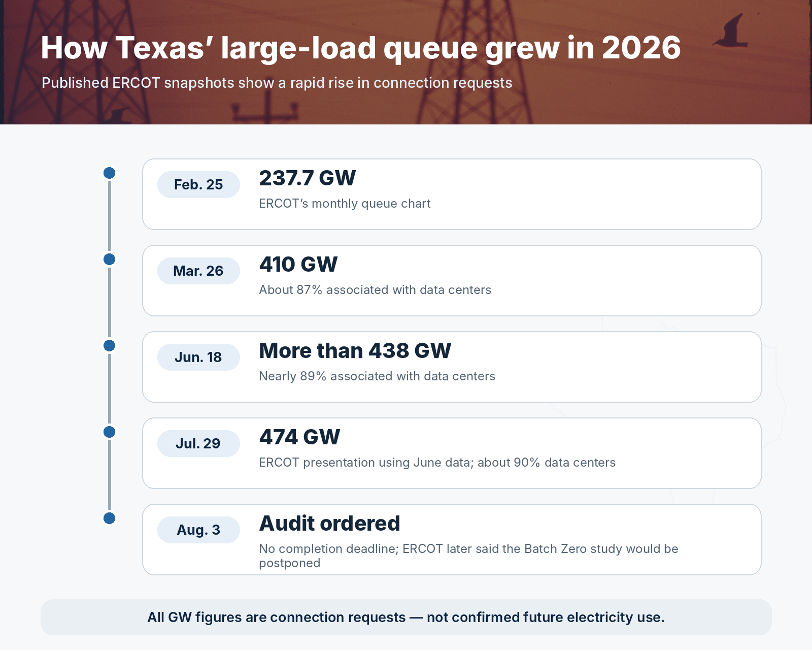Click the More than 438 GW heading
Image resolution: width=812 pixels, height=650 pixels.
click(x=355, y=351)
